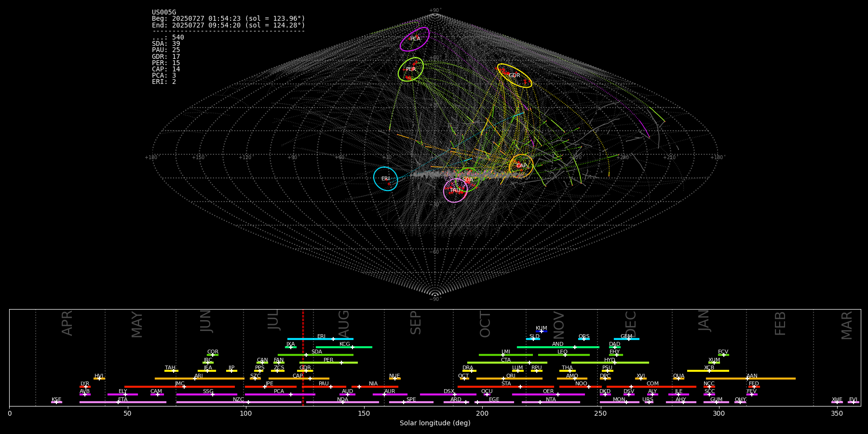Click the 250 tick label on longitude axis

coord(600,413)
